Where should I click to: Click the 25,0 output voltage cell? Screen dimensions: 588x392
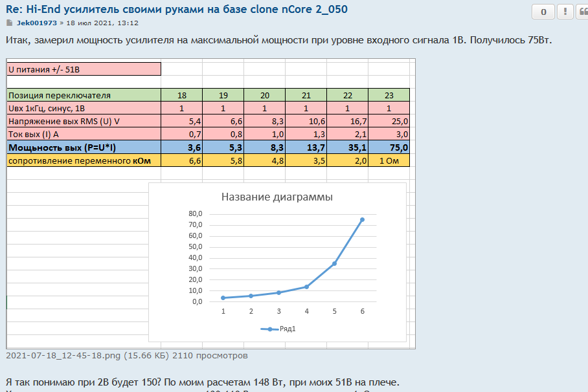389,121
